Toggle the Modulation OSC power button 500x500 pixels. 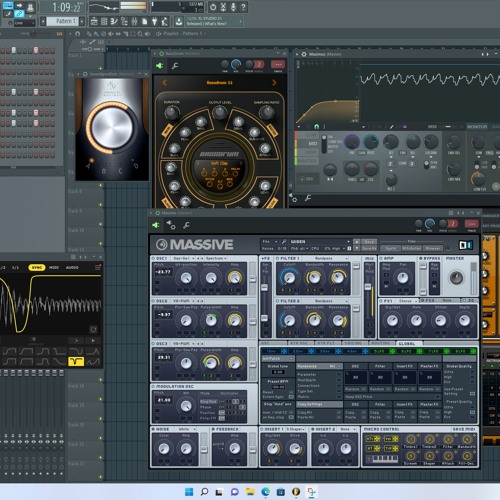(x=154, y=386)
